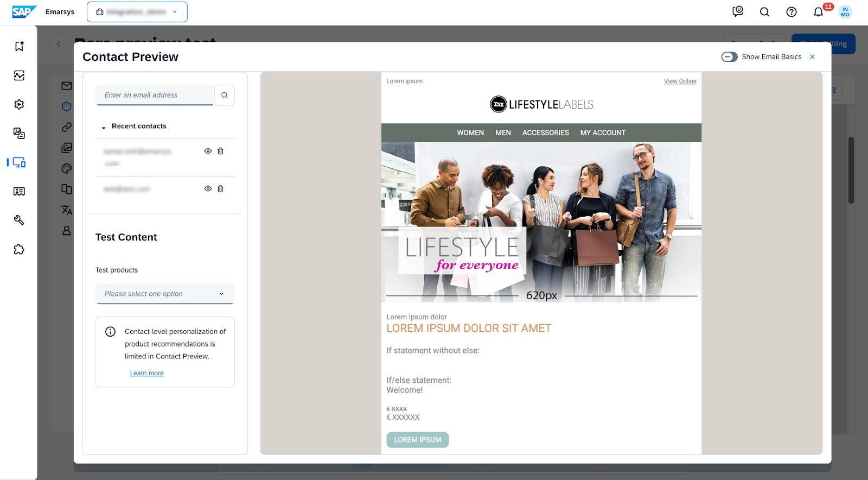
Task: Open the account selector dropdown
Action: click(x=137, y=12)
